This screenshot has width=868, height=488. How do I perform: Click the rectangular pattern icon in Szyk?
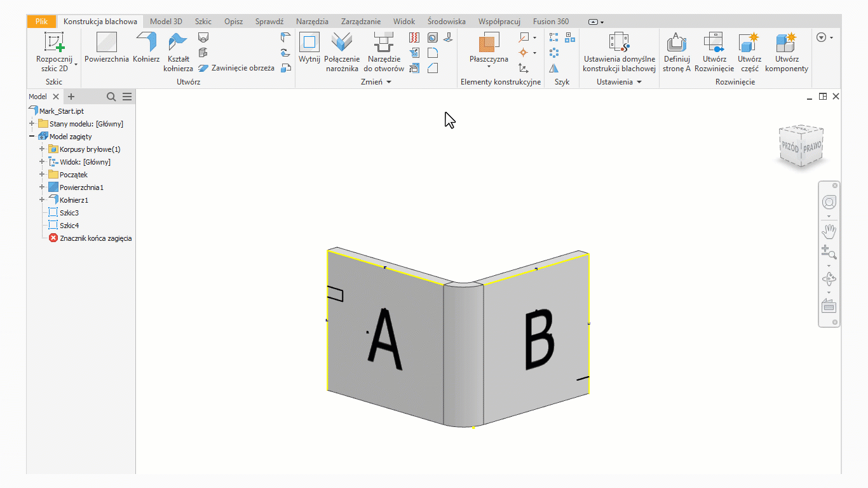554,37
